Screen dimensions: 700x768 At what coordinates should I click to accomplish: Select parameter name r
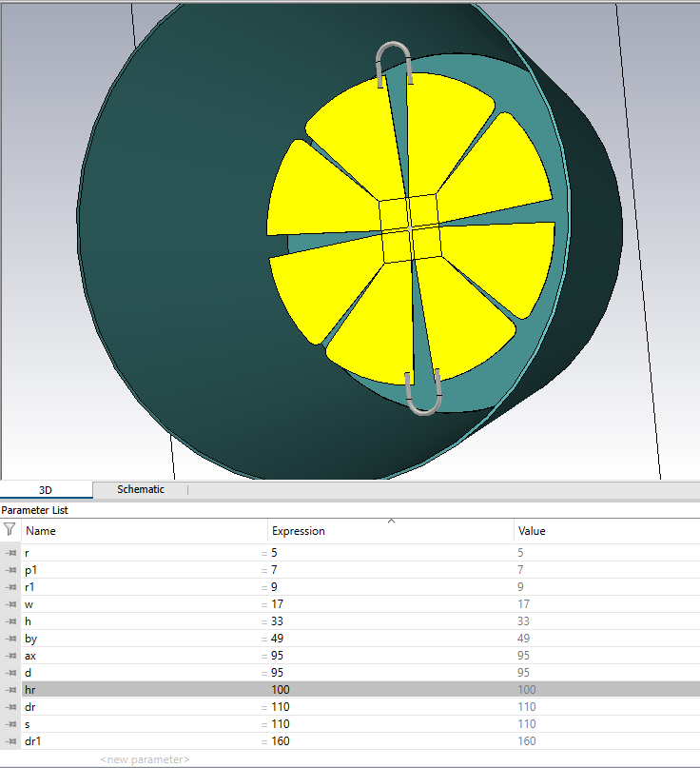click(27, 553)
